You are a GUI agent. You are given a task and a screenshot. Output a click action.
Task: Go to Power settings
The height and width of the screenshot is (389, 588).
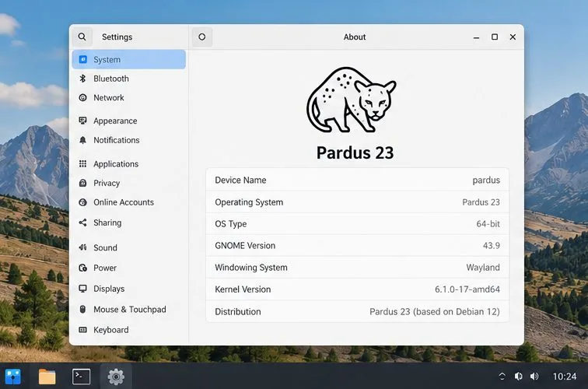pyautogui.click(x=105, y=268)
